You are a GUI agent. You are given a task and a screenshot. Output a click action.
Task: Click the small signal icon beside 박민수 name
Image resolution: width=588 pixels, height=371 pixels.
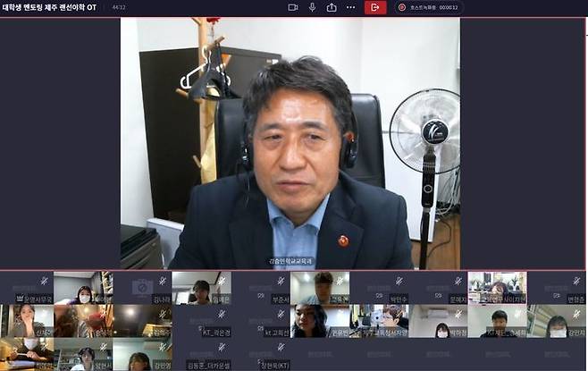pyautogui.click(x=379, y=296)
